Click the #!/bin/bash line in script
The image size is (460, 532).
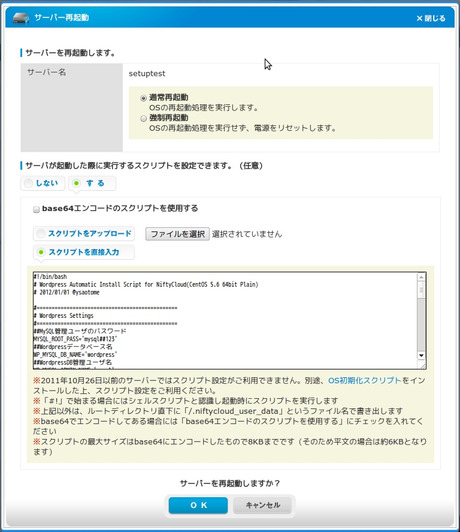(x=51, y=277)
